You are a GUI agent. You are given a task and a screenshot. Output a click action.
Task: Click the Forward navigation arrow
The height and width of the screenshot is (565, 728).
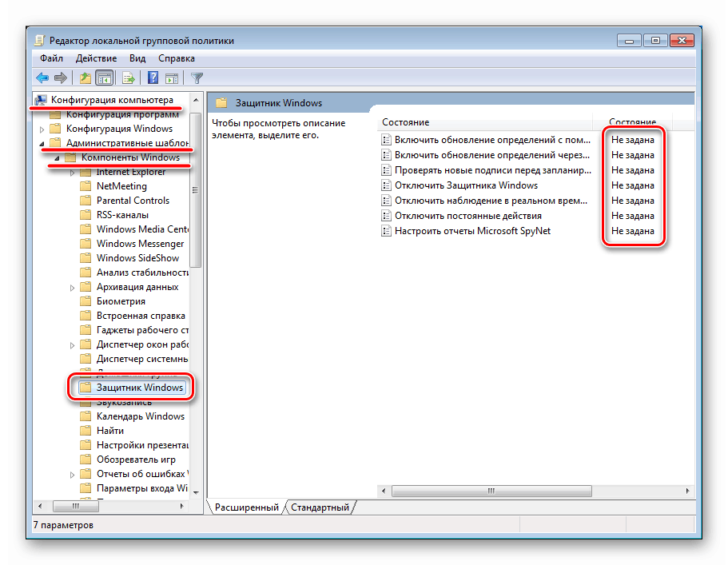(62, 78)
